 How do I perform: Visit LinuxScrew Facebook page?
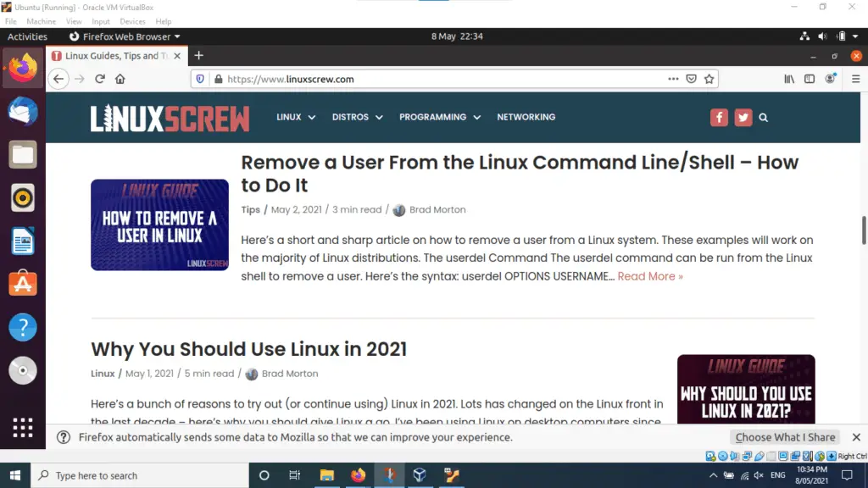pyautogui.click(x=719, y=117)
